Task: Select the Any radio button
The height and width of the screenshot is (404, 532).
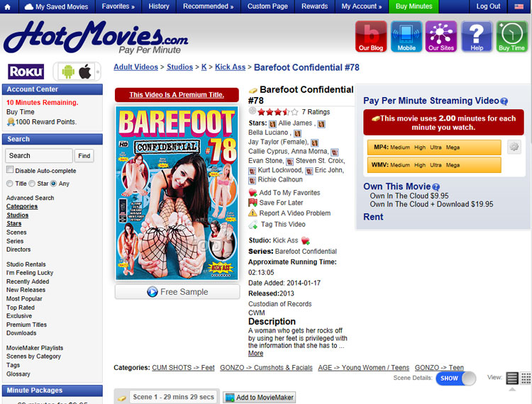Action: coord(53,184)
